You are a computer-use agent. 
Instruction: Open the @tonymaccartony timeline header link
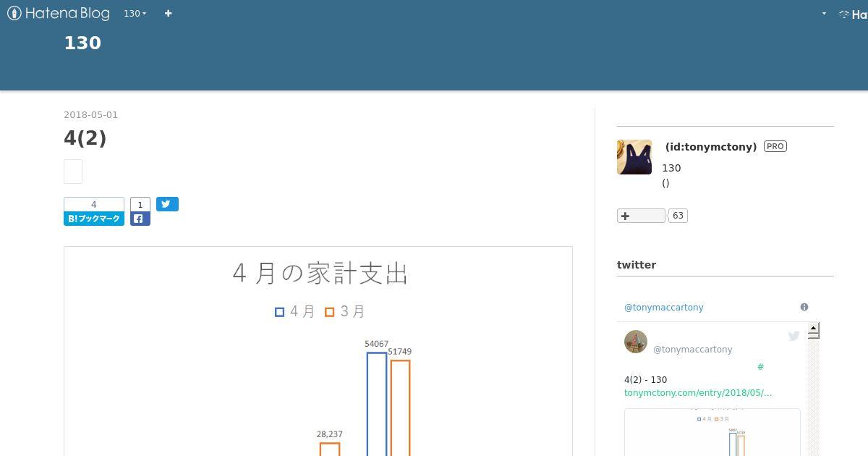pos(664,307)
